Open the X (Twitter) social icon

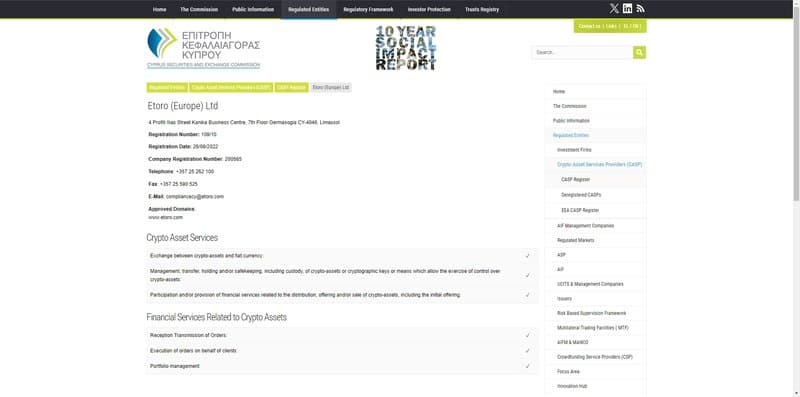pos(614,9)
